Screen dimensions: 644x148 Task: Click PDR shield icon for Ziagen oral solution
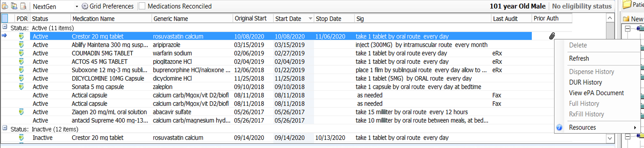click(x=21, y=112)
